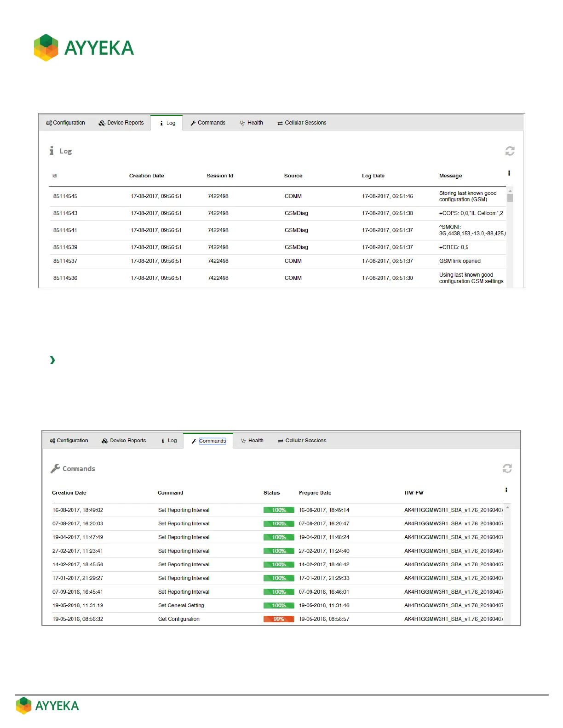Click the green chevron arrow bullet
The width and height of the screenshot is (563, 728).
(52, 360)
